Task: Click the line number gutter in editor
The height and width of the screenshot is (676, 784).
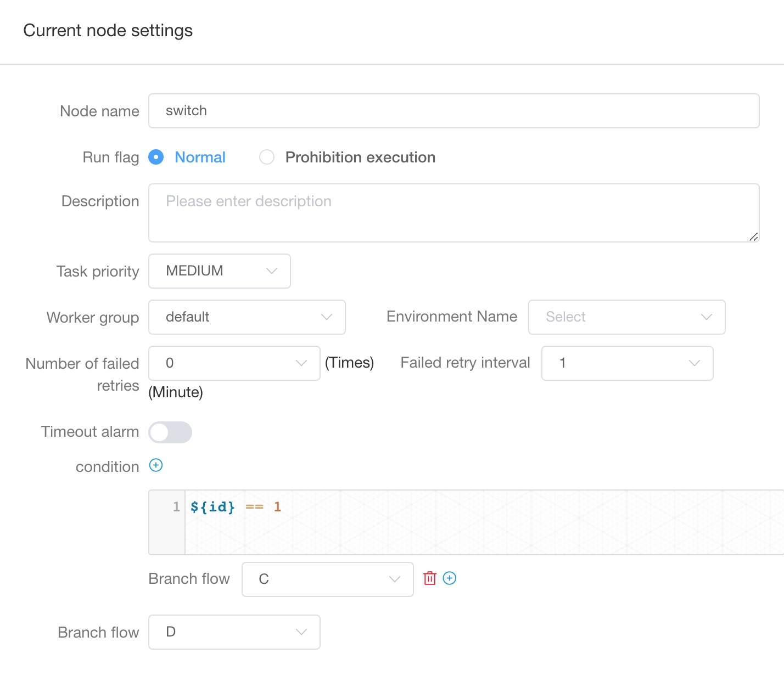Action: click(167, 521)
